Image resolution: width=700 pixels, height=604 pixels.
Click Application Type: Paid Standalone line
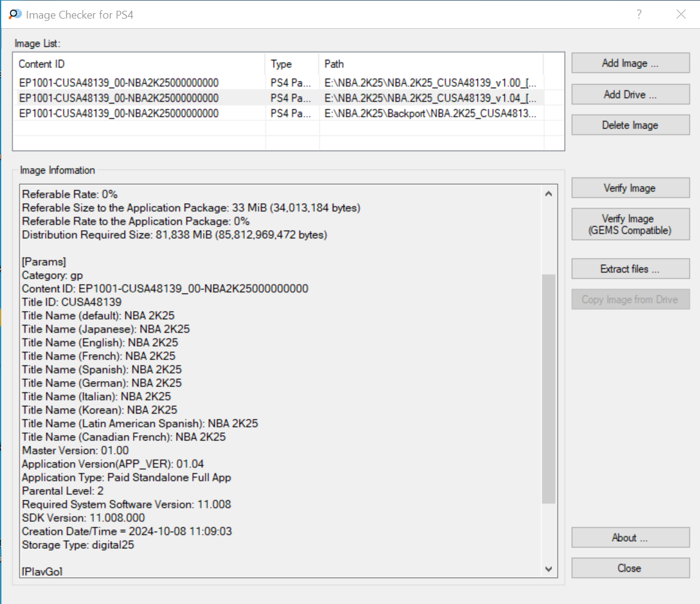point(127,477)
